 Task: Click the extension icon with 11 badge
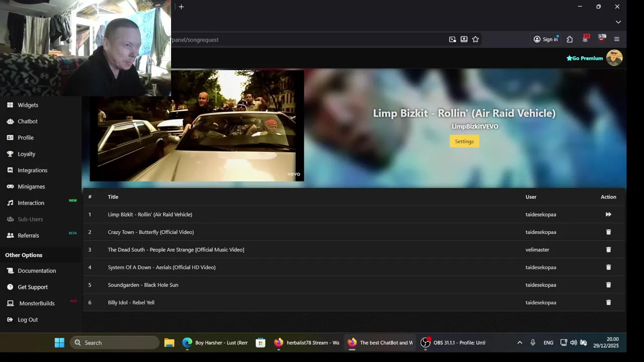pos(586,39)
